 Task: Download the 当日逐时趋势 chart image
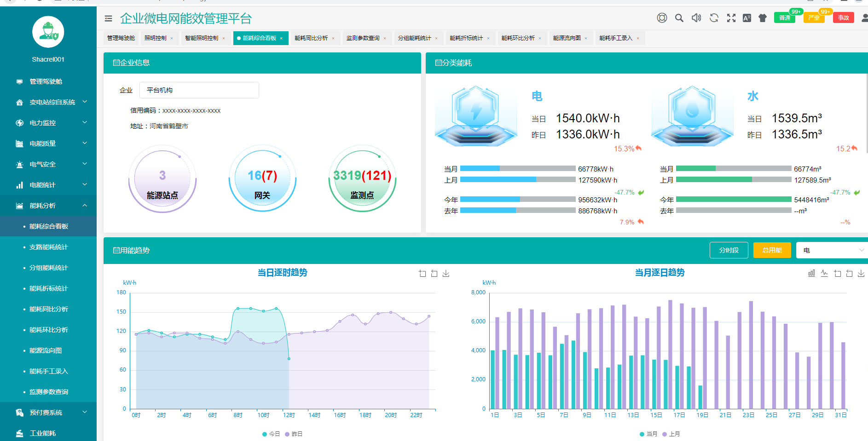pyautogui.click(x=446, y=274)
